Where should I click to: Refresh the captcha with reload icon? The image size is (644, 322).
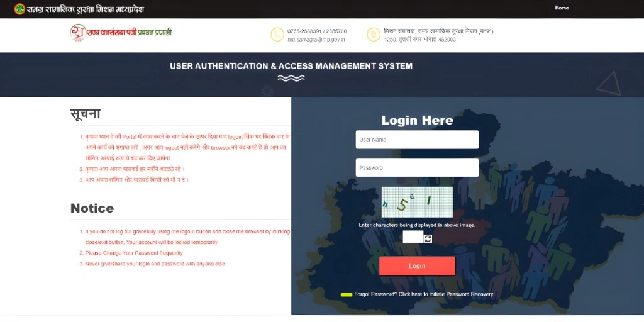[x=428, y=238]
